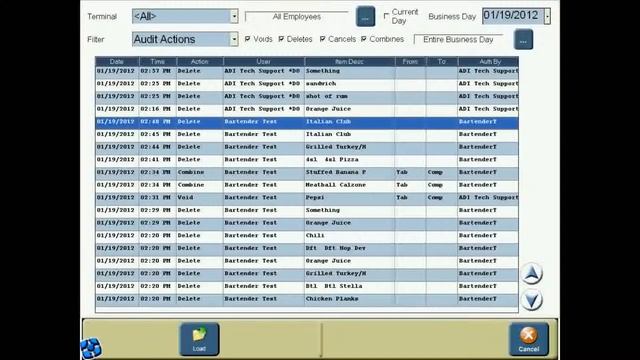Select the Chili delete row

pyautogui.click(x=307, y=236)
